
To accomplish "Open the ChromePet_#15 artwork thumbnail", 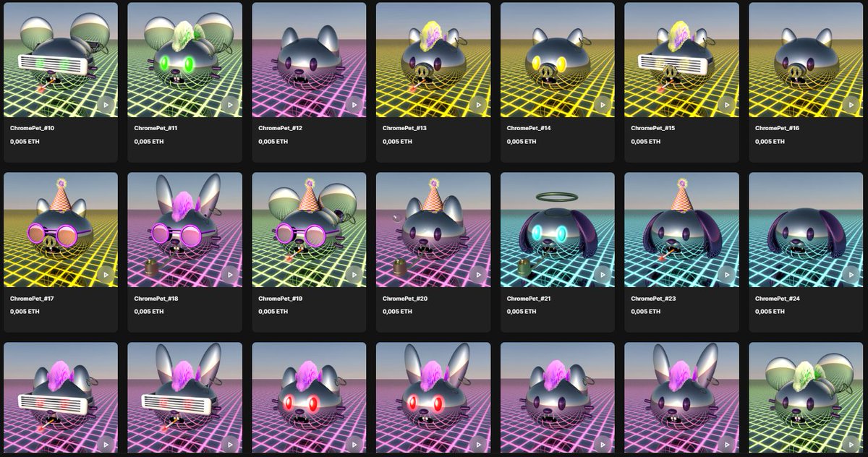I will coord(681,60).
